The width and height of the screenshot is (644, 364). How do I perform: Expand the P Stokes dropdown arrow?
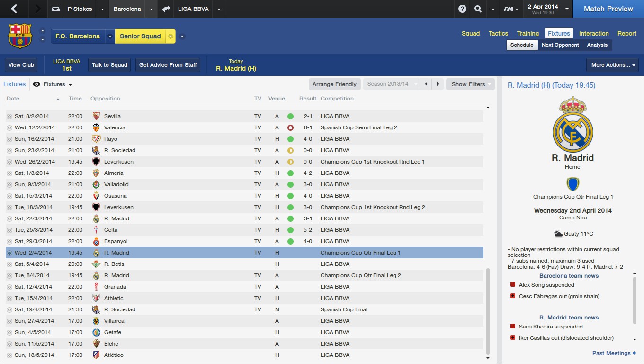(x=102, y=9)
